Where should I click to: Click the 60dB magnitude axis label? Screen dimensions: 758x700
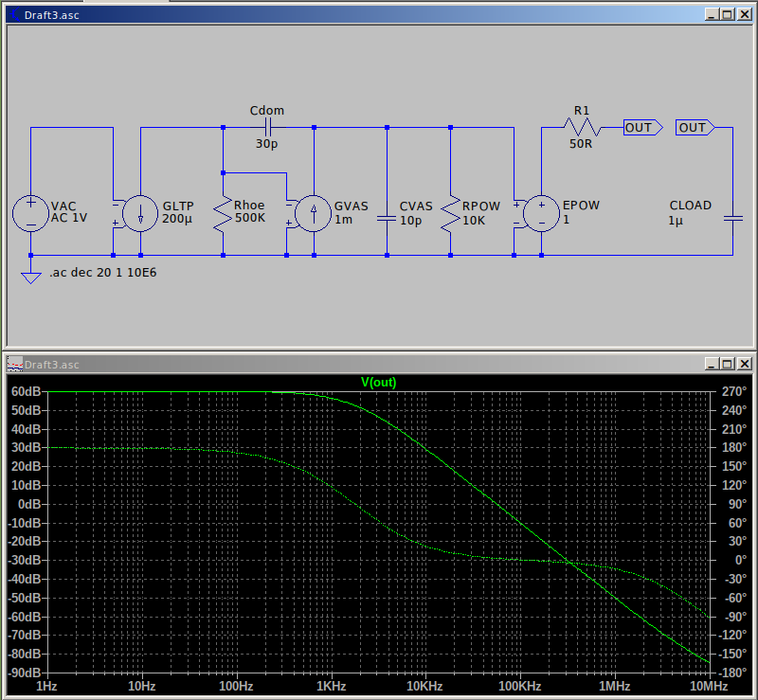click(x=27, y=391)
